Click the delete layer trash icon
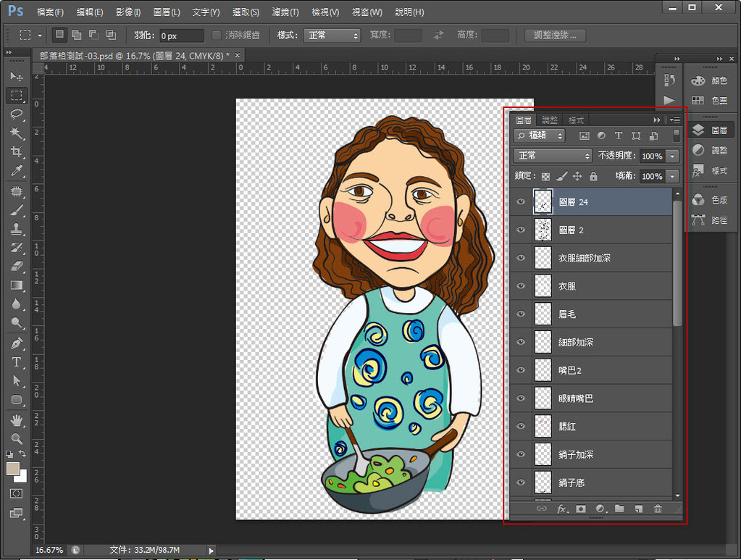Screen dimensions: 741x560 click(658, 509)
